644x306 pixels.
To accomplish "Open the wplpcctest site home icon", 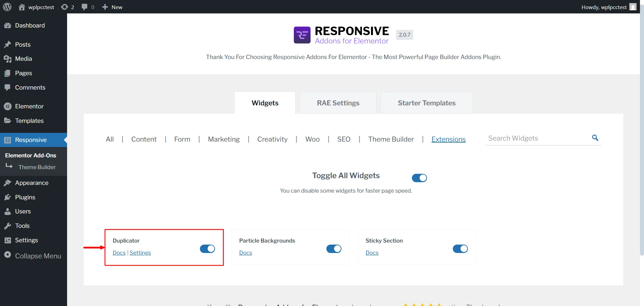I will tap(22, 7).
